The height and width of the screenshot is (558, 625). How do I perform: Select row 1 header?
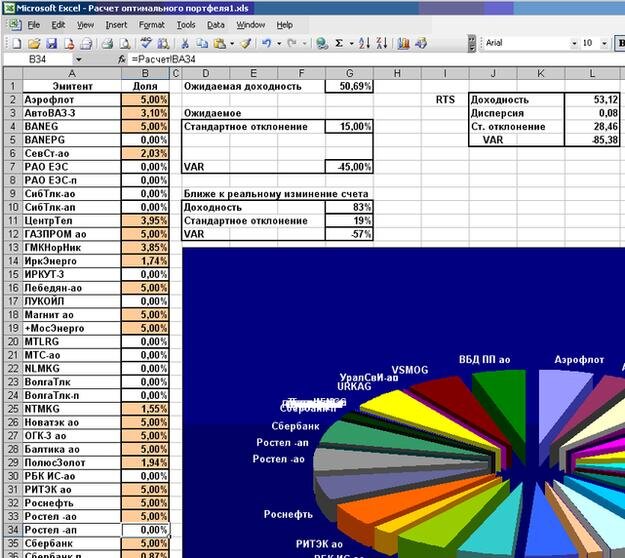click(x=13, y=86)
